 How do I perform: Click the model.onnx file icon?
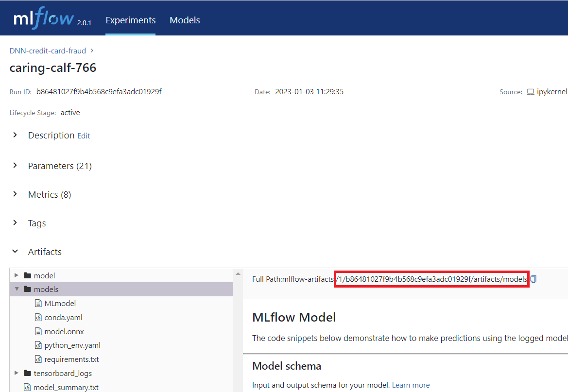pos(38,331)
